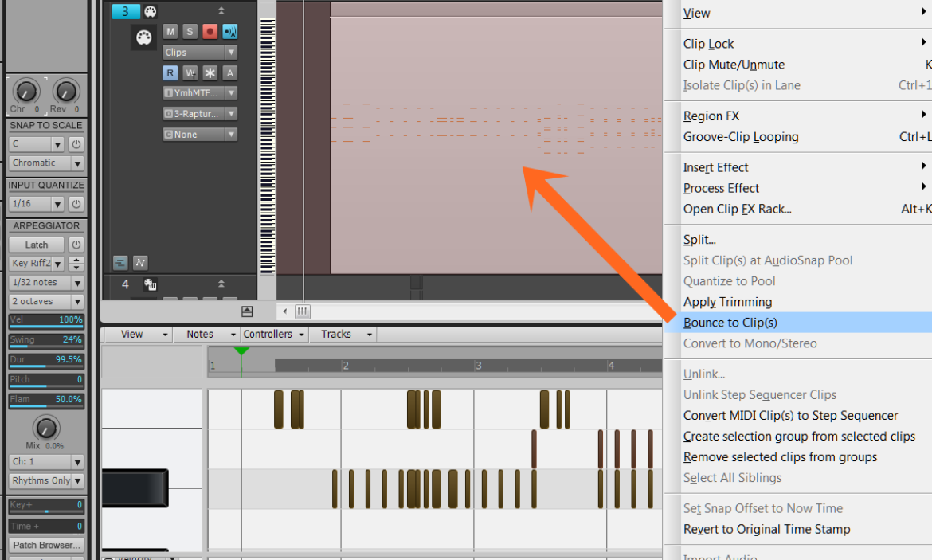Click the A button on track 3
The width and height of the screenshot is (932, 560).
230,73
